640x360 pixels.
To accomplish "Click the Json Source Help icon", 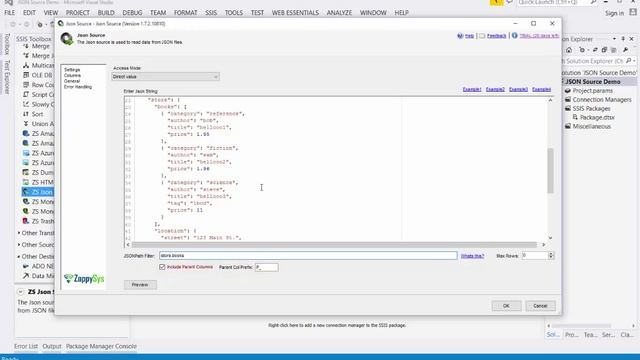I will tap(460, 36).
